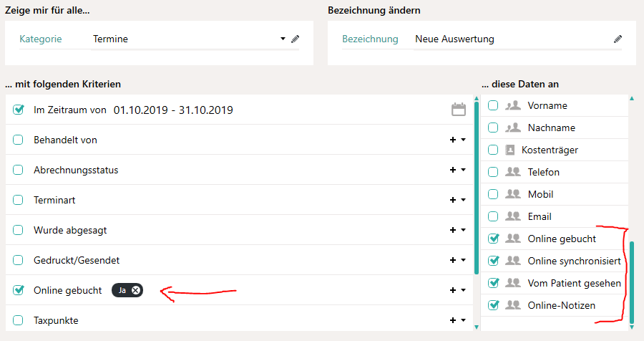This screenshot has width=644, height=341.
Task: Enable the Behandelt von checkbox
Action: pyautogui.click(x=18, y=140)
